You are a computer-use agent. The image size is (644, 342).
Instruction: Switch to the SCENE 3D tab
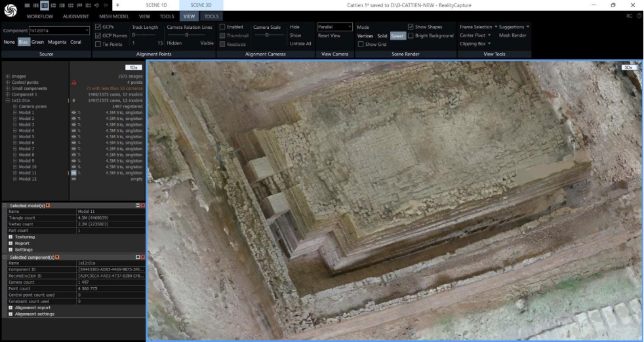click(201, 5)
